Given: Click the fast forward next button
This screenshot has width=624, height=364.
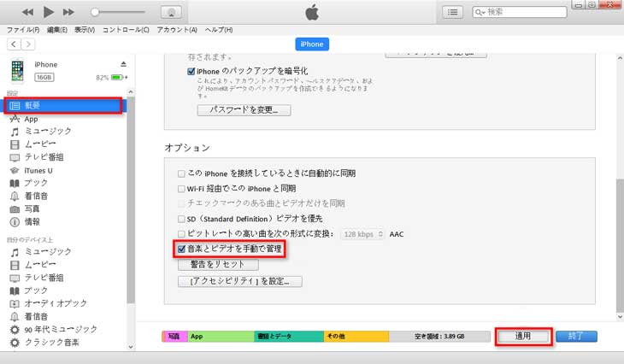Looking at the screenshot, I should click(68, 12).
